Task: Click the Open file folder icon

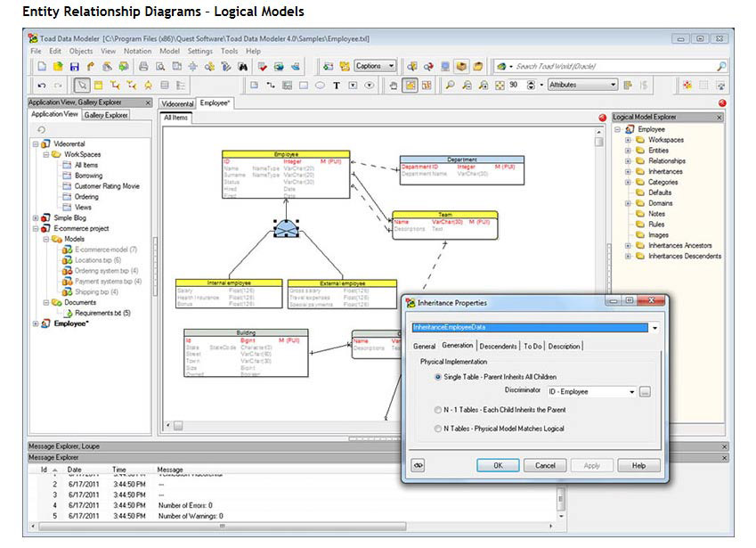Action: click(58, 67)
